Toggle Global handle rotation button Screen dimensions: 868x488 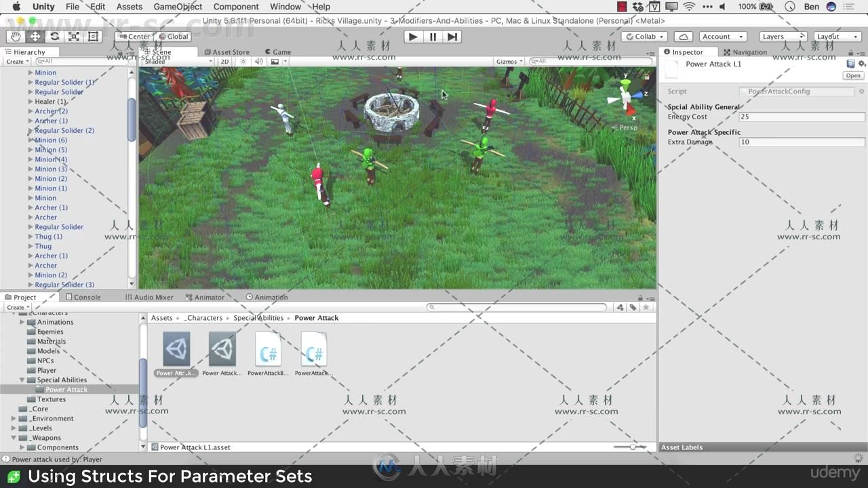(174, 37)
